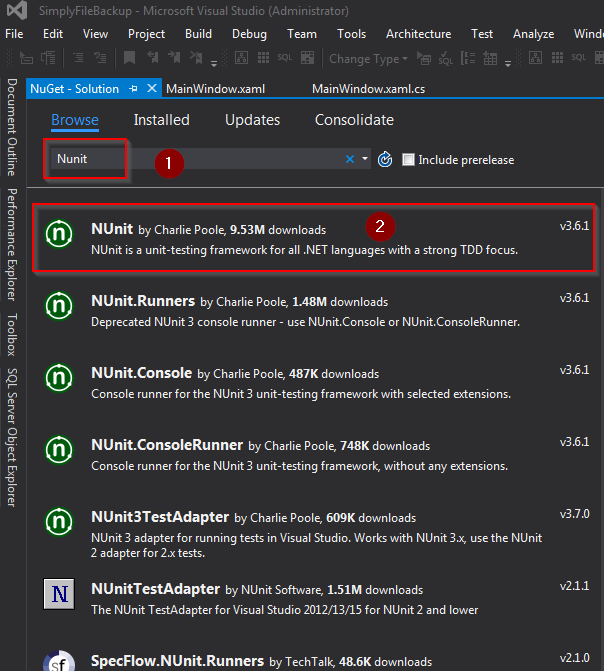
Task: Click the second grid pane icon at right
Action: click(x=557, y=58)
